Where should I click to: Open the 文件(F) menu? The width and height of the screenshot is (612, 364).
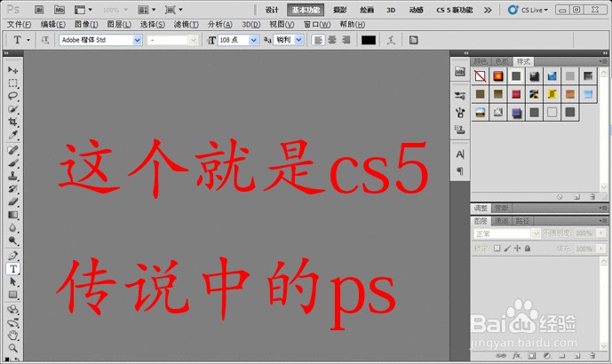click(20, 24)
